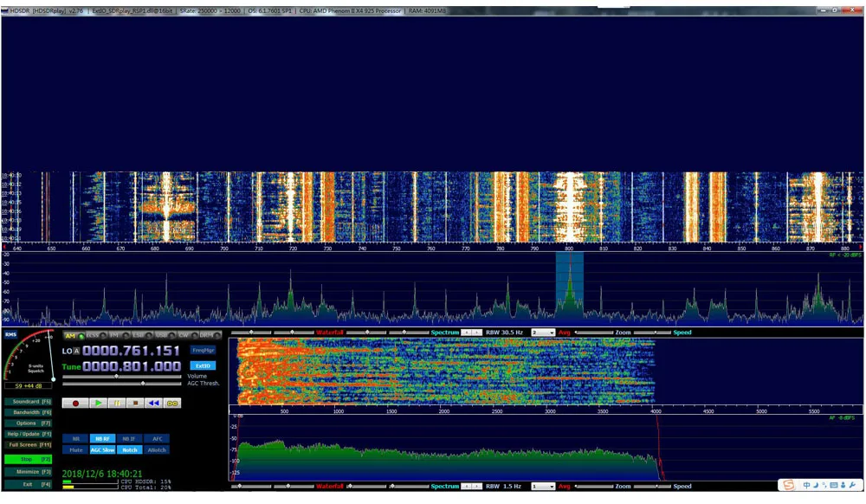Open Bandwidth [F6] settings
The height and width of the screenshot is (504, 866).
coord(29,412)
